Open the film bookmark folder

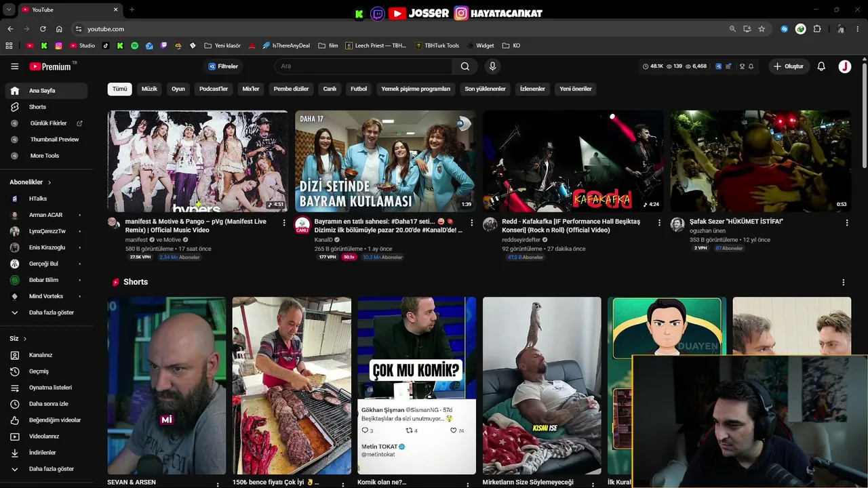pyautogui.click(x=328, y=46)
